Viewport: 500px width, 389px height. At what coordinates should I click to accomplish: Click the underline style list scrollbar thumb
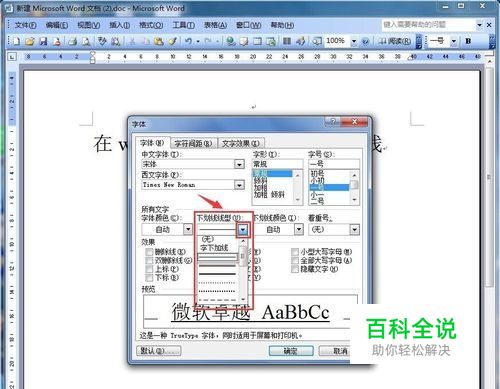pyautogui.click(x=243, y=256)
